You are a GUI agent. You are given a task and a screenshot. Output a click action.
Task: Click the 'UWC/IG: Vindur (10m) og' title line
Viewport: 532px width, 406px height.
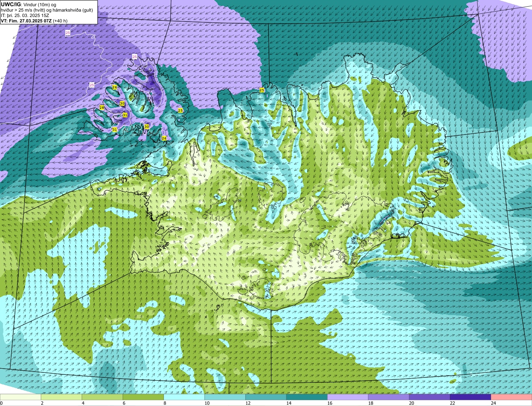[28, 4]
